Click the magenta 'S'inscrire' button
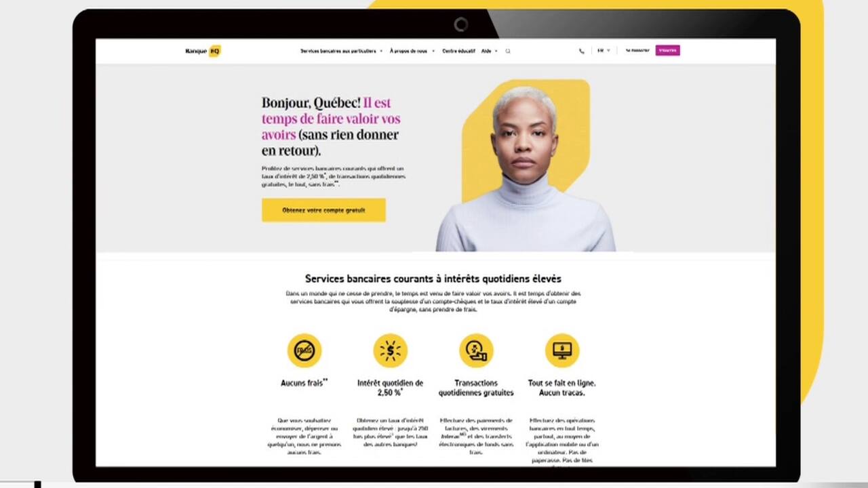The image size is (868, 488). coord(667,50)
